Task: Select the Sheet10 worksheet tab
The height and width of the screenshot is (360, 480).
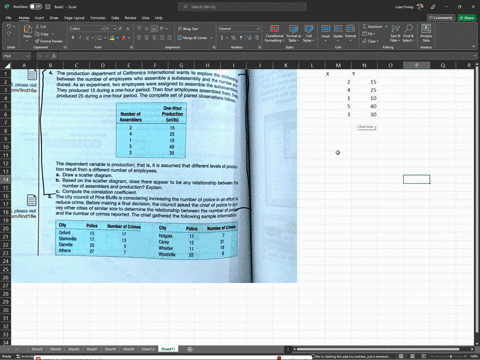Action: 148,349
